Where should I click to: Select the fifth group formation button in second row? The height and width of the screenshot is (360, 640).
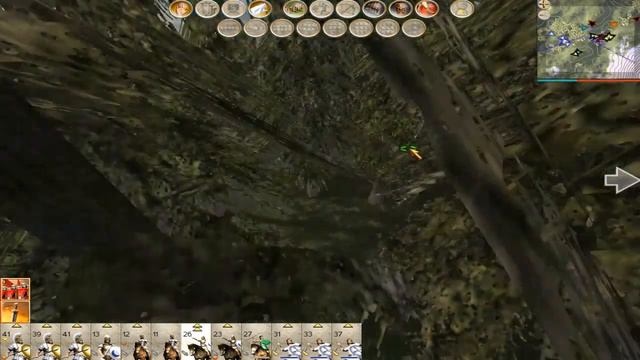(x=335, y=28)
